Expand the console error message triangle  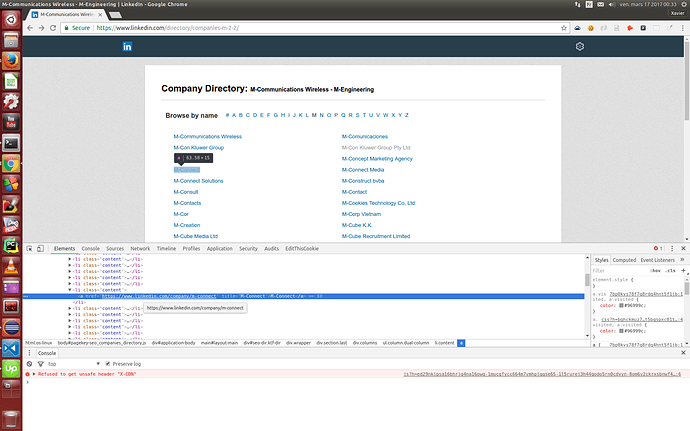(x=34, y=374)
